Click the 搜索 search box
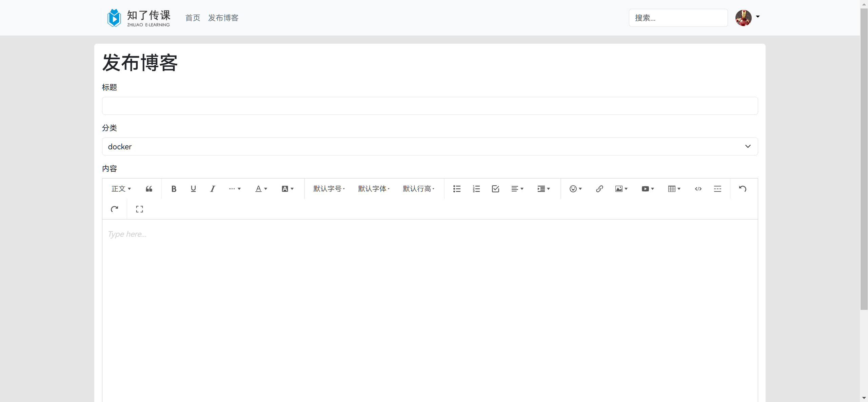 coord(678,18)
